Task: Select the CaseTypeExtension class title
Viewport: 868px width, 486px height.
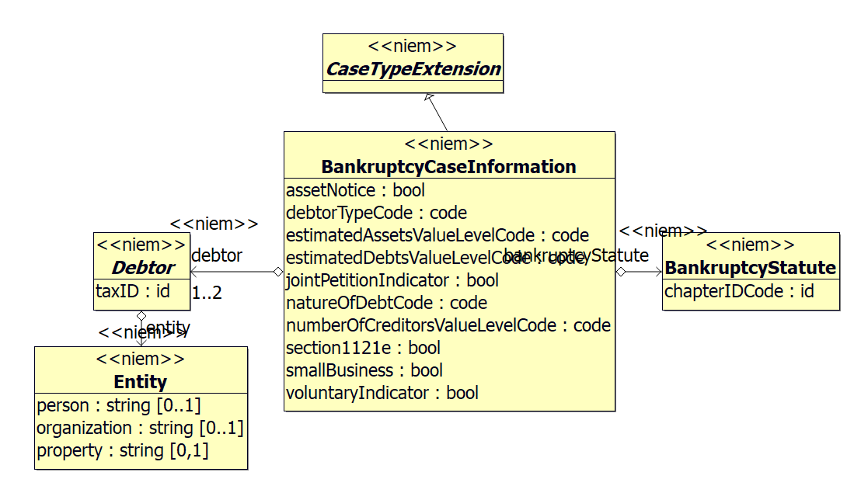Action: pyautogui.click(x=413, y=68)
